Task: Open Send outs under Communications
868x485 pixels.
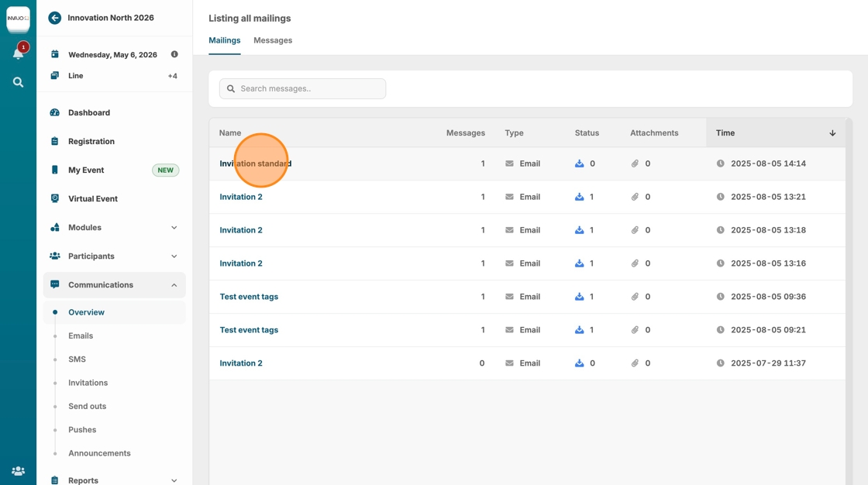Action: [x=87, y=406]
